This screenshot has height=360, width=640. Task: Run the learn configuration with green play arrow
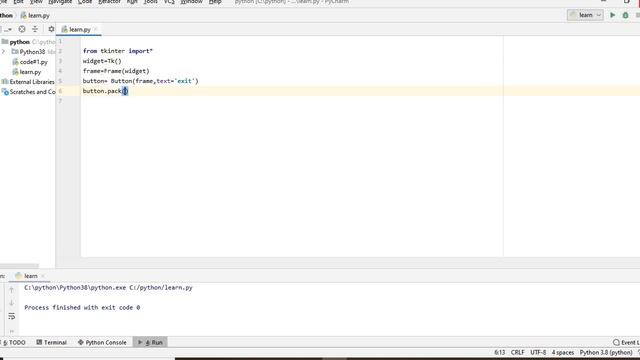coord(612,15)
